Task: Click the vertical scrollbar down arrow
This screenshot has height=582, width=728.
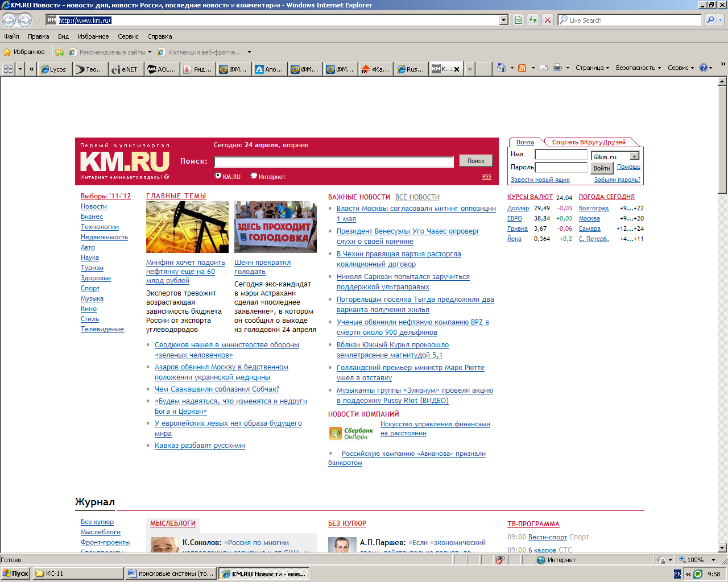Action: coord(722,548)
